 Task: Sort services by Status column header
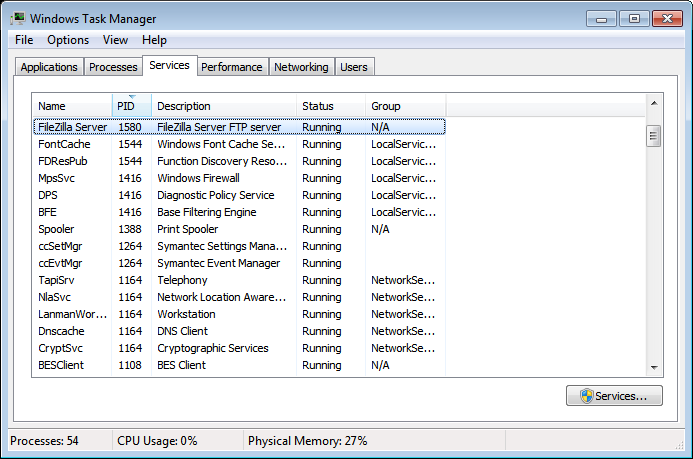pos(331,106)
